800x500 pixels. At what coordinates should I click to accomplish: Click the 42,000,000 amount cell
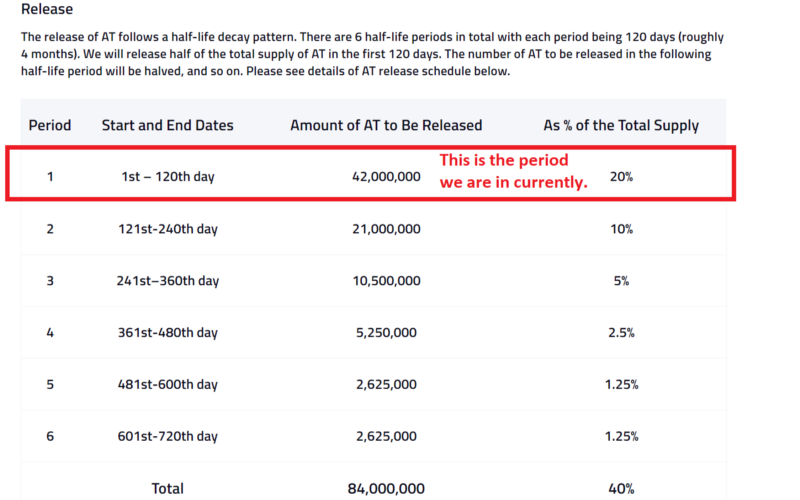point(386,177)
